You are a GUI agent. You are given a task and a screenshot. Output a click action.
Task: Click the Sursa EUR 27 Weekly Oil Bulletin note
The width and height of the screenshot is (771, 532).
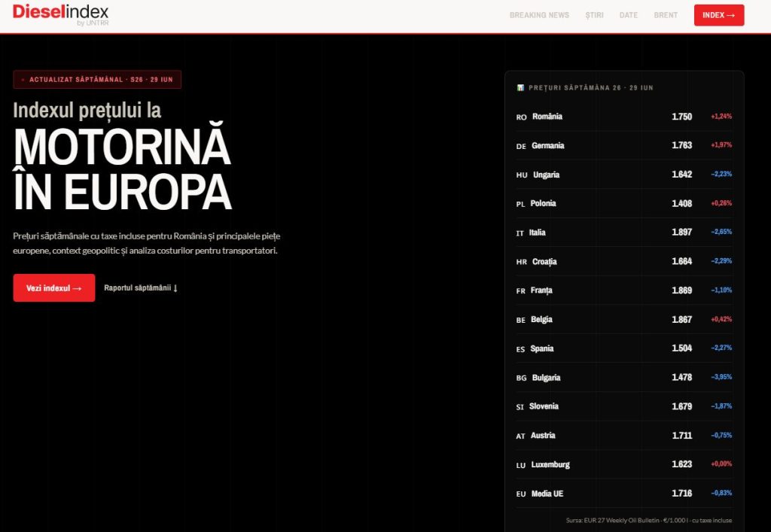(x=648, y=520)
